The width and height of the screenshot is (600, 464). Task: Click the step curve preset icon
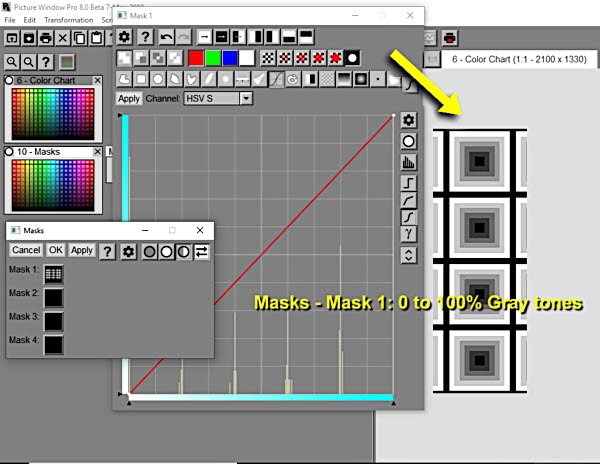click(408, 182)
